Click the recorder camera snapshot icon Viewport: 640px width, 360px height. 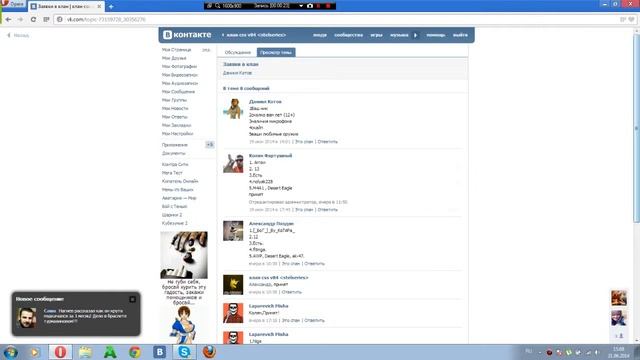(310, 6)
